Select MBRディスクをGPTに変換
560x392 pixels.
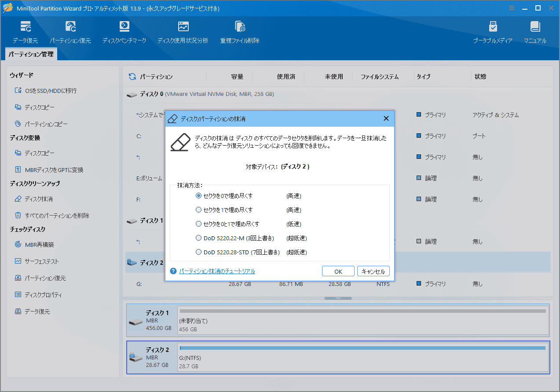click(x=49, y=170)
